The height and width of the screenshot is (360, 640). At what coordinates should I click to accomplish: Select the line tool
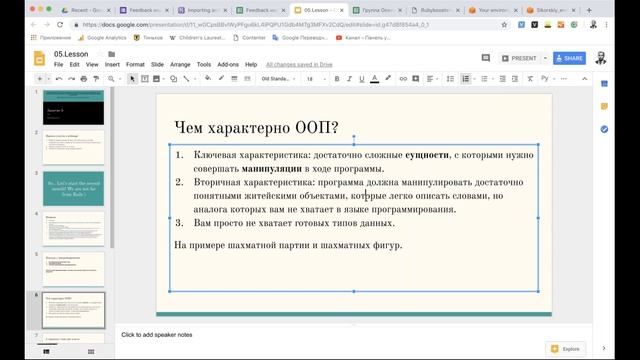pos(186,79)
